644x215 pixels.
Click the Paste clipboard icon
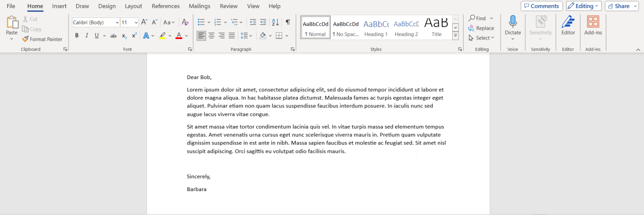pyautogui.click(x=11, y=22)
